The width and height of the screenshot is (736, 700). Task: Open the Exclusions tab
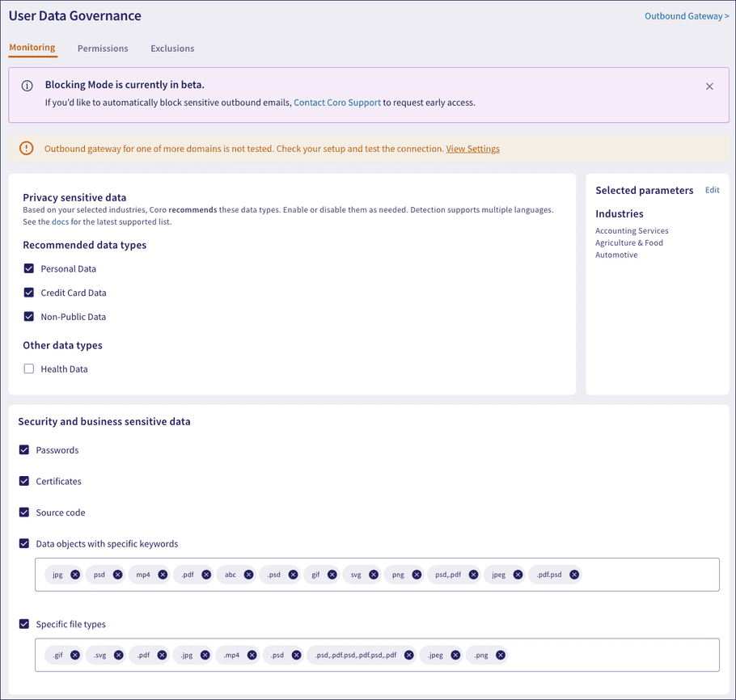(x=172, y=48)
